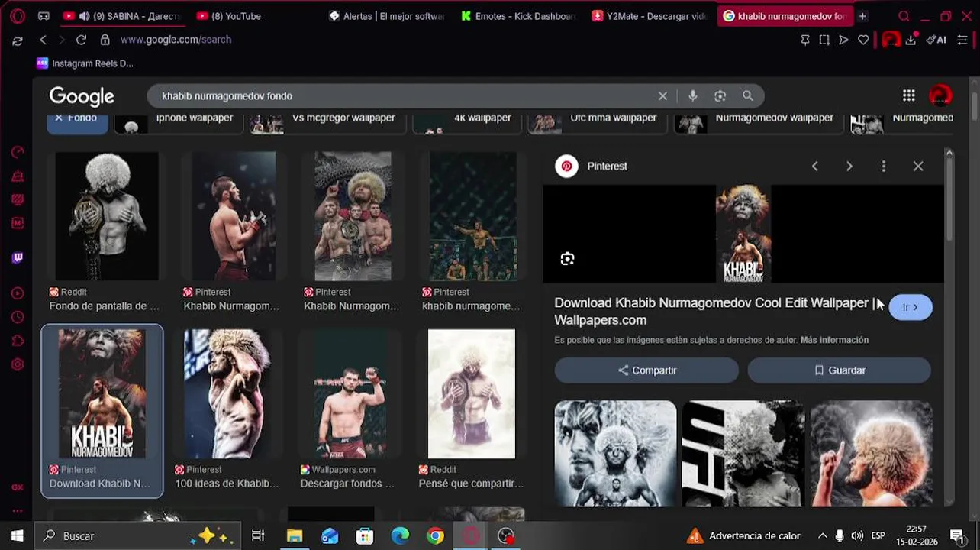Open the AI assistant button

(x=936, y=40)
